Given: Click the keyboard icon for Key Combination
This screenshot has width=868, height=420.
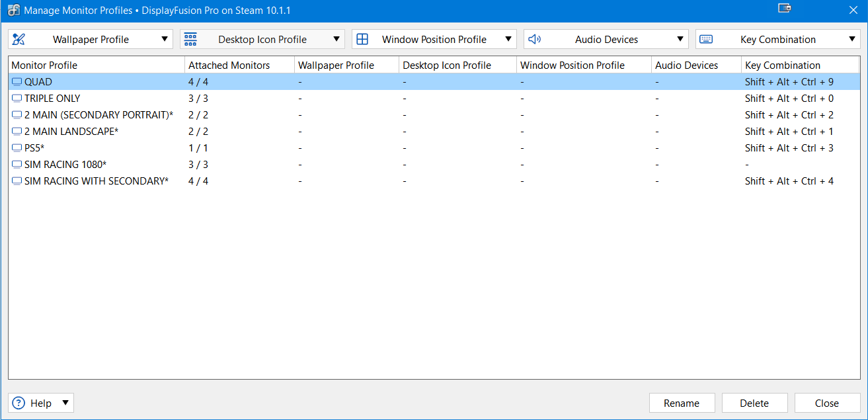Looking at the screenshot, I should tap(706, 39).
